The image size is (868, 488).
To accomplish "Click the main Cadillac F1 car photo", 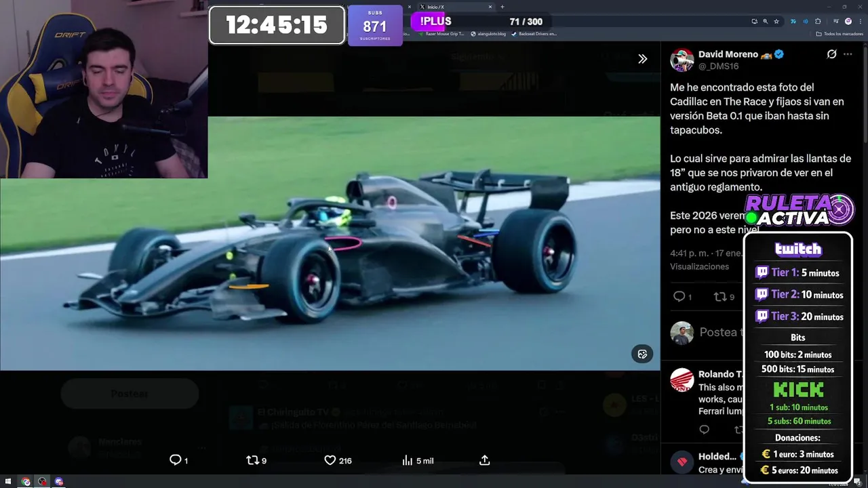I will [x=330, y=243].
